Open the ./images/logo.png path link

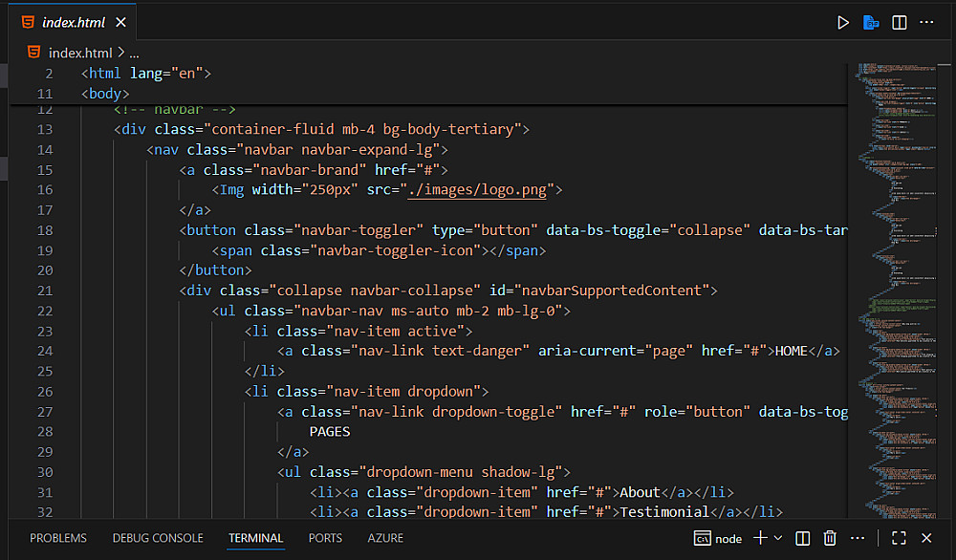click(x=477, y=189)
